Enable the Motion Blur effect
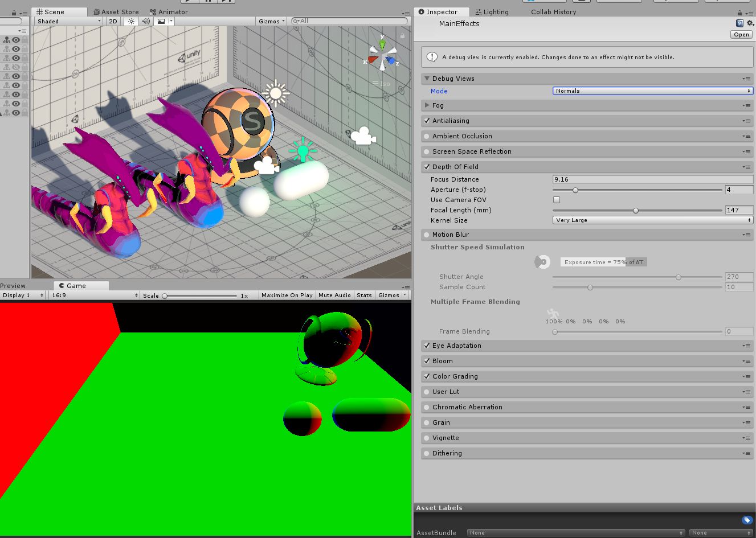 [427, 235]
